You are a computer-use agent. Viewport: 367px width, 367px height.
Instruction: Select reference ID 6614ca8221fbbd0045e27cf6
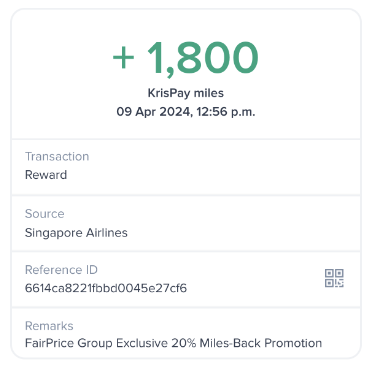tap(106, 288)
